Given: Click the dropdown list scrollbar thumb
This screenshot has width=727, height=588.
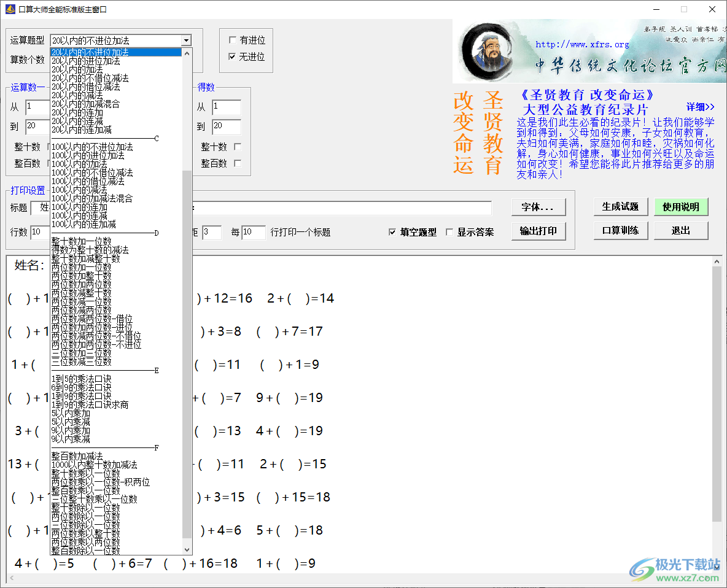Looking at the screenshot, I should pos(187,355).
